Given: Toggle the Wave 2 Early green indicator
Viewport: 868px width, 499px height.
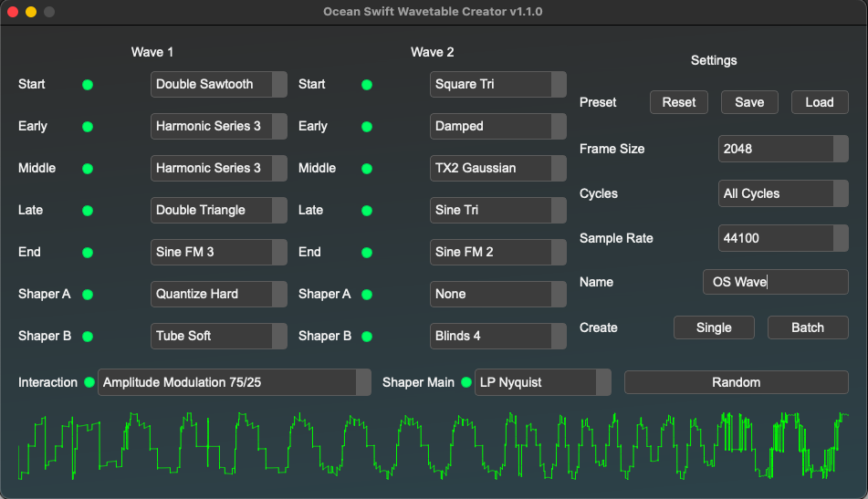Looking at the screenshot, I should 367,127.
